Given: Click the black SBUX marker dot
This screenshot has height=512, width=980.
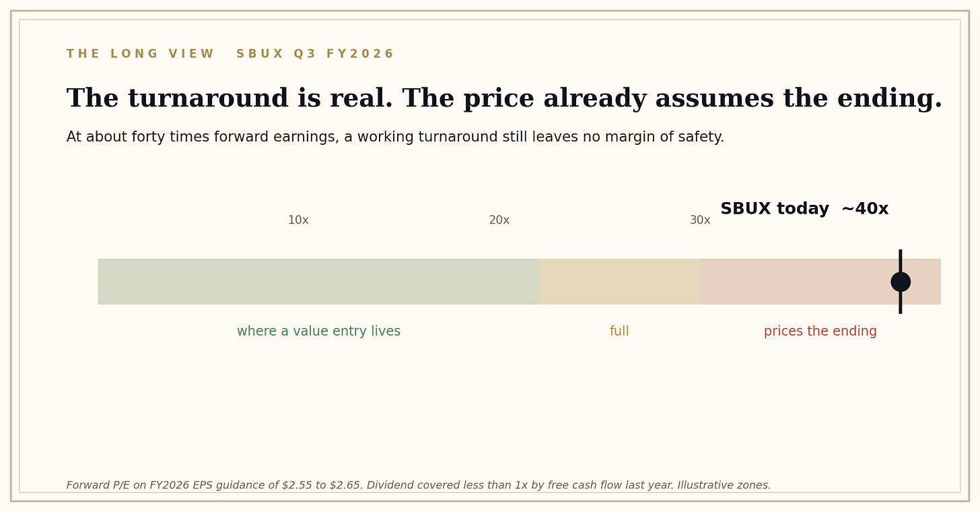Looking at the screenshot, I should [x=901, y=282].
